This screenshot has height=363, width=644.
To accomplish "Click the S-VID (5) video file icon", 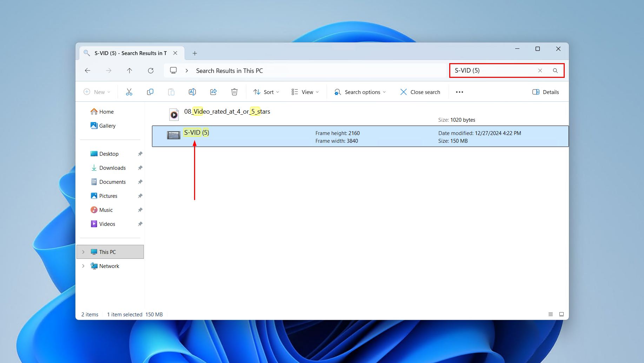I will (174, 135).
